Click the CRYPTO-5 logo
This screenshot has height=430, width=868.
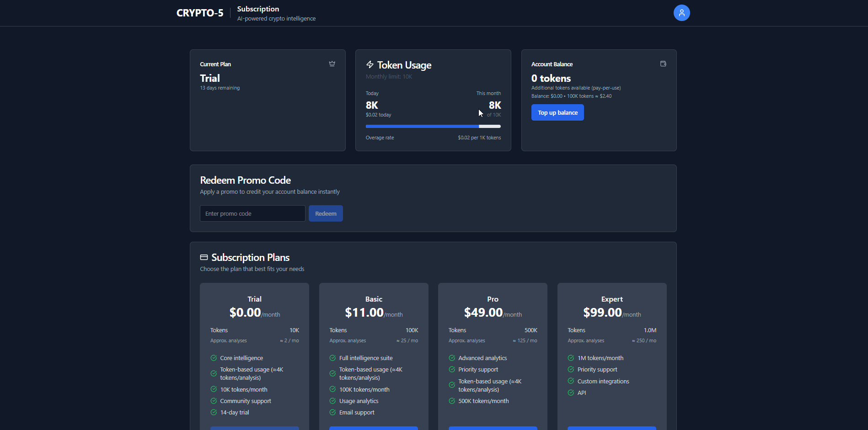(x=200, y=13)
